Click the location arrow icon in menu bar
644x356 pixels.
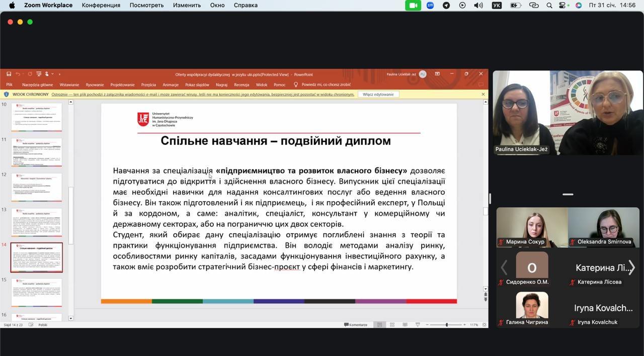point(446,5)
